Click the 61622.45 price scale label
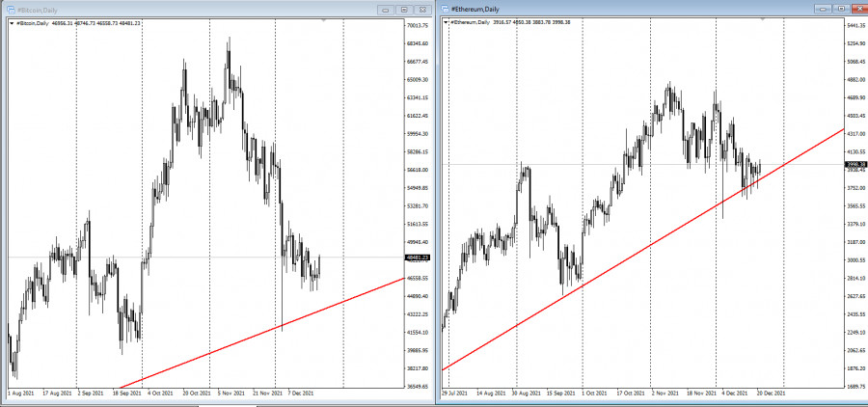Image resolution: width=868 pixels, height=407 pixels. (418, 116)
